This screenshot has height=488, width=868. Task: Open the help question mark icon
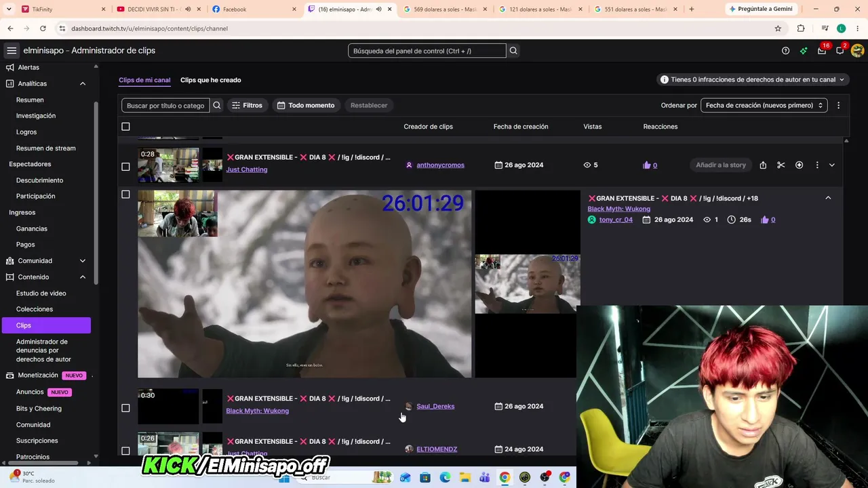coord(785,51)
